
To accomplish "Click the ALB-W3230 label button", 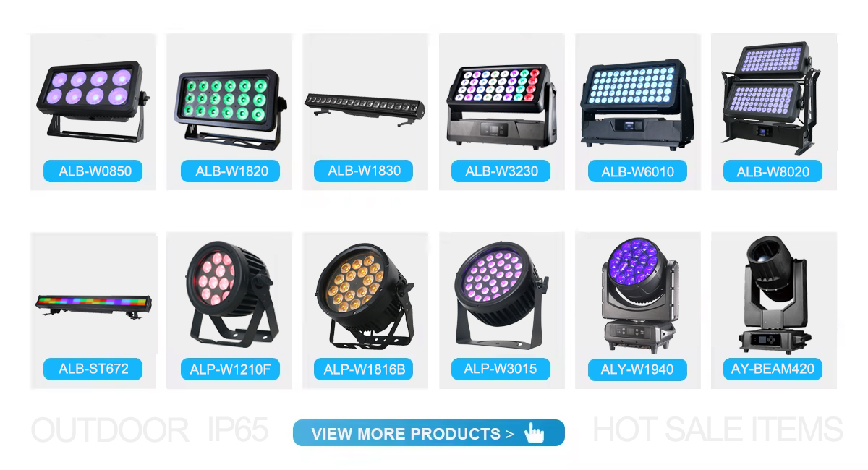I will click(x=501, y=171).
